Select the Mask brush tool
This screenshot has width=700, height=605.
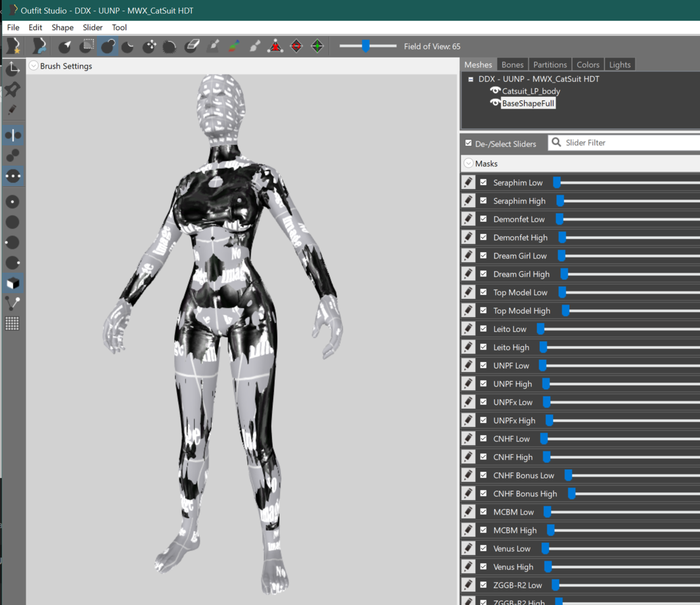[x=87, y=46]
